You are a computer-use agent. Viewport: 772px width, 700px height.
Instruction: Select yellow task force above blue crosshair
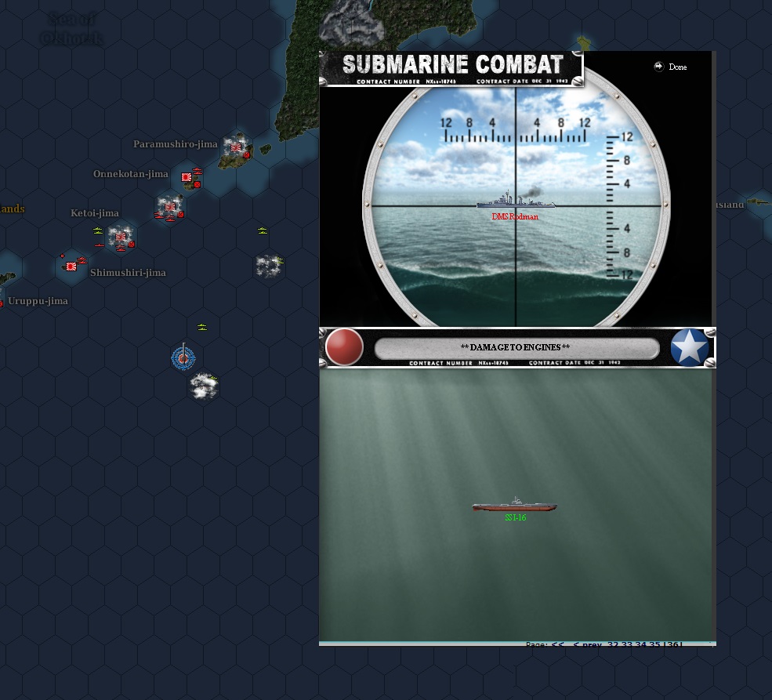pos(202,327)
